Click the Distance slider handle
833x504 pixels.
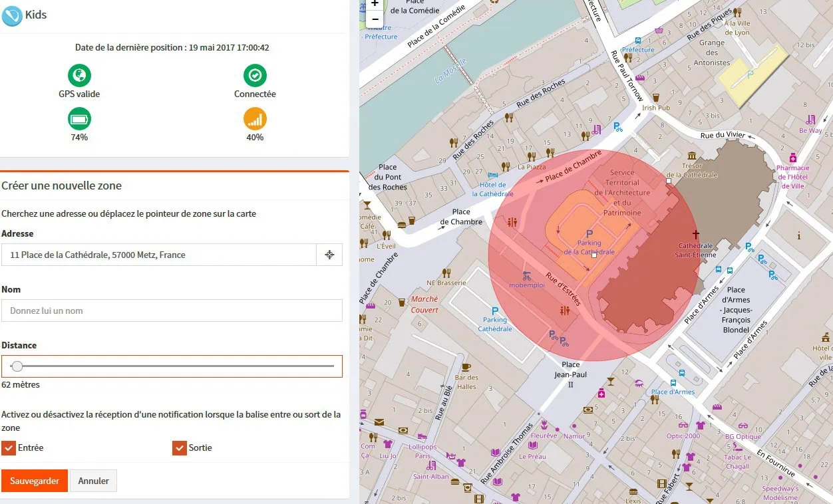pos(17,366)
